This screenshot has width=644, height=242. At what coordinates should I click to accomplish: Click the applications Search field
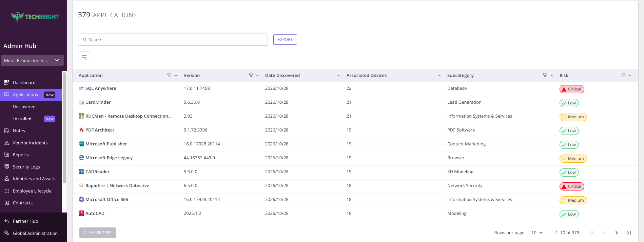point(173,40)
